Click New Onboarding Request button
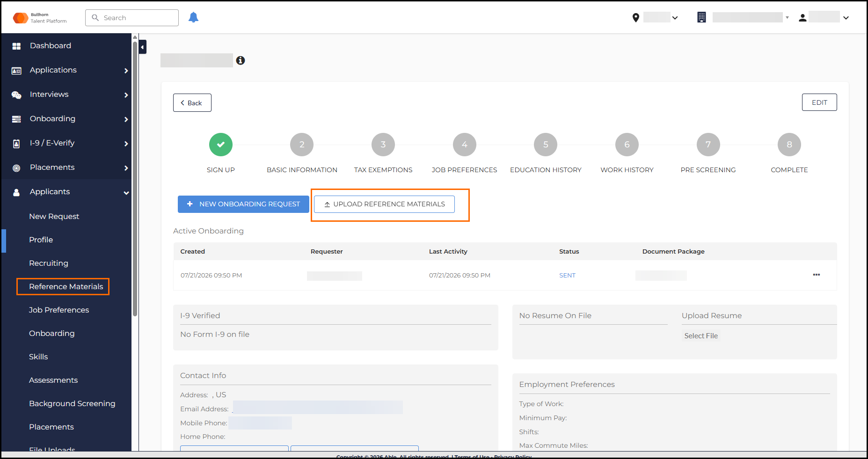The width and height of the screenshot is (868, 459). 243,204
